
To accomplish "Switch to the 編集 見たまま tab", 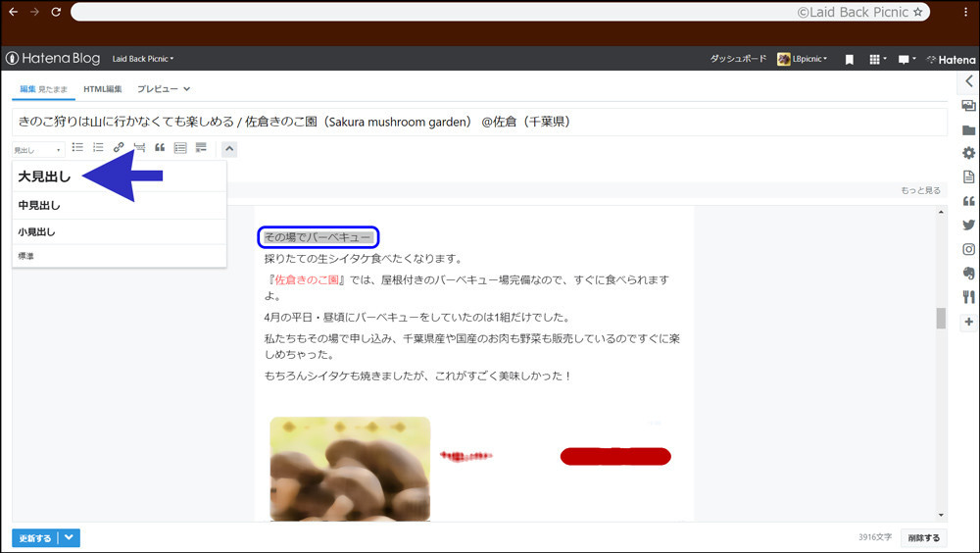I will tap(43, 89).
